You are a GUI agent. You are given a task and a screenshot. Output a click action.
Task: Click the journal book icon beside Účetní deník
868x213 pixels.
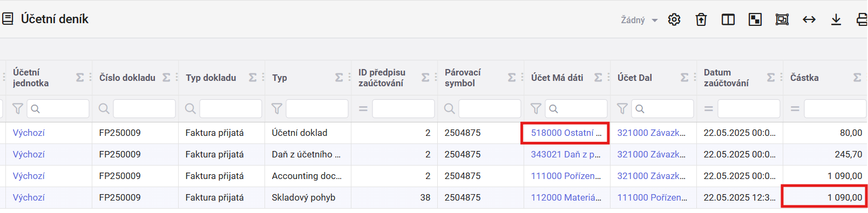(x=8, y=19)
